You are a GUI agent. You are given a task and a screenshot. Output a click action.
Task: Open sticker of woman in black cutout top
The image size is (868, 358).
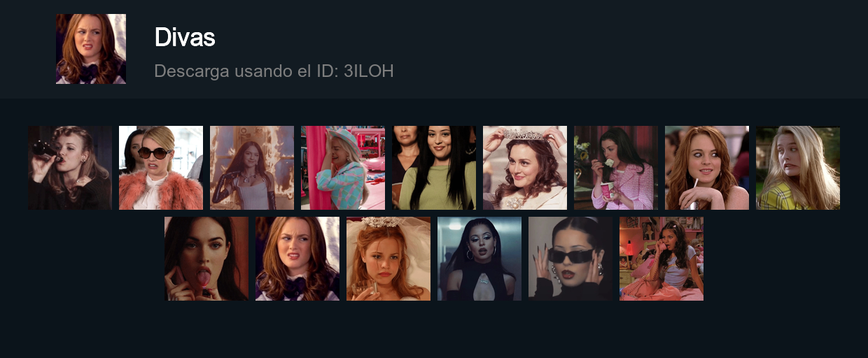click(x=479, y=259)
